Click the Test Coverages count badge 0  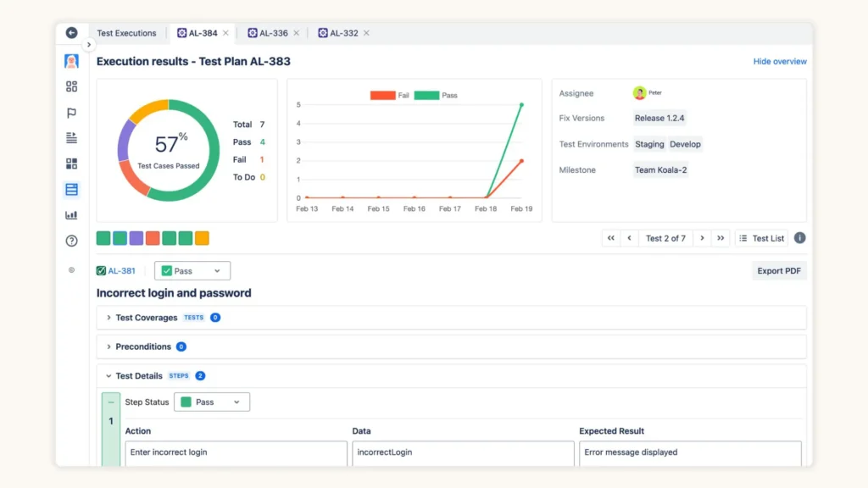point(215,318)
